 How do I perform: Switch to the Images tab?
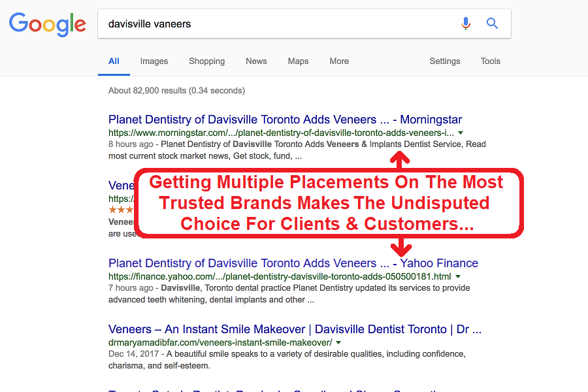point(154,61)
